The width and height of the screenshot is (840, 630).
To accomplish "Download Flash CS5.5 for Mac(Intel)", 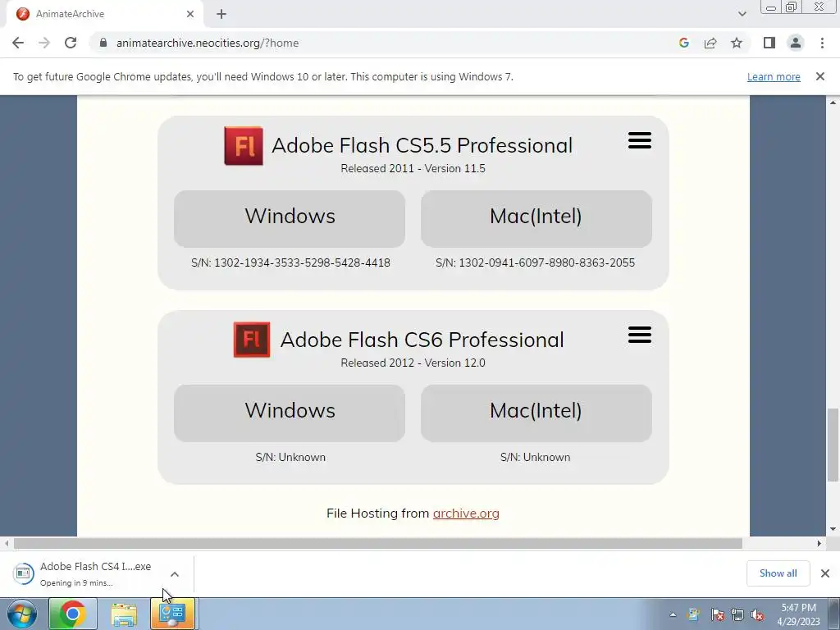I will tap(536, 218).
